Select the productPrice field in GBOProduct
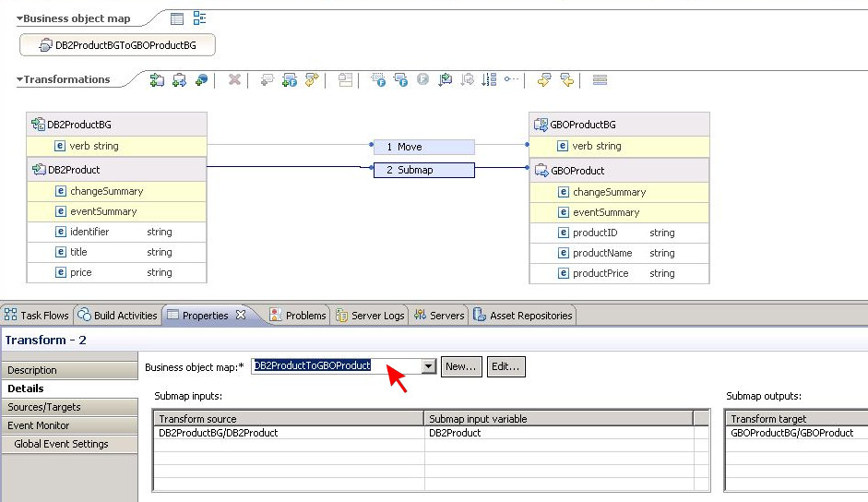 click(x=600, y=273)
